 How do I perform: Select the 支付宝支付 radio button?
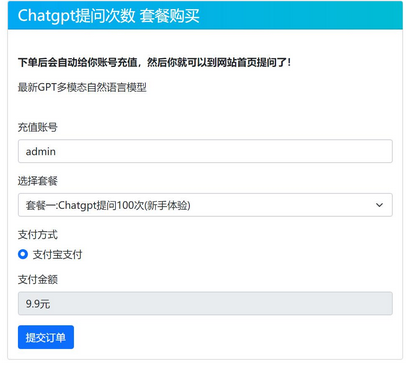pos(23,254)
